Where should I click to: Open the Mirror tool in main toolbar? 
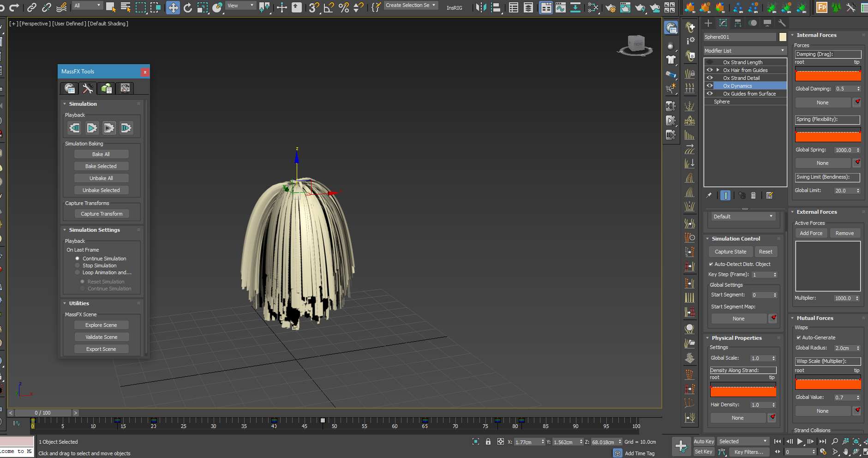tap(481, 7)
